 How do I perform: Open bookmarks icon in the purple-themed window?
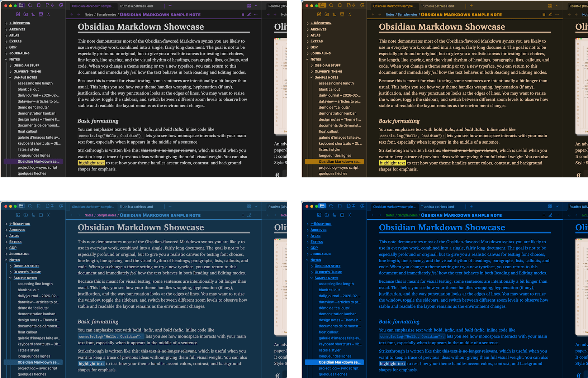pyautogui.click(x=38, y=5)
